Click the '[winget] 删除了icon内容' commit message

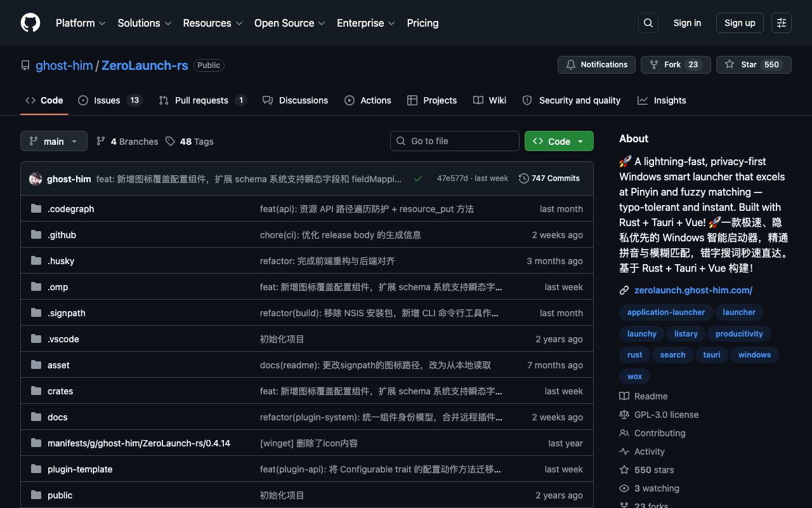click(x=309, y=443)
